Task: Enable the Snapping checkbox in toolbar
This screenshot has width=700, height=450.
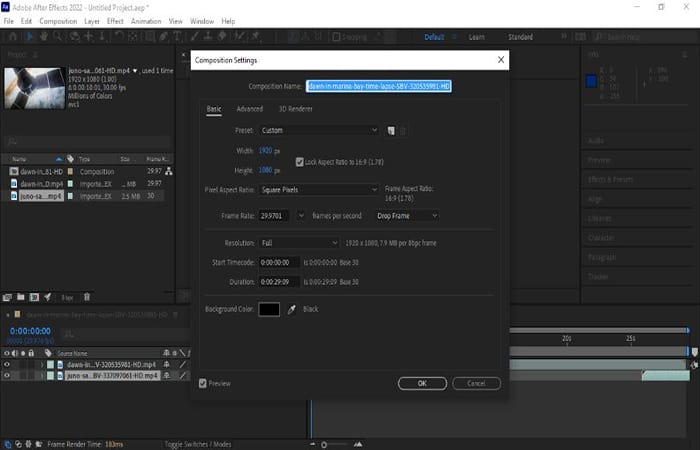Action: [x=336, y=37]
